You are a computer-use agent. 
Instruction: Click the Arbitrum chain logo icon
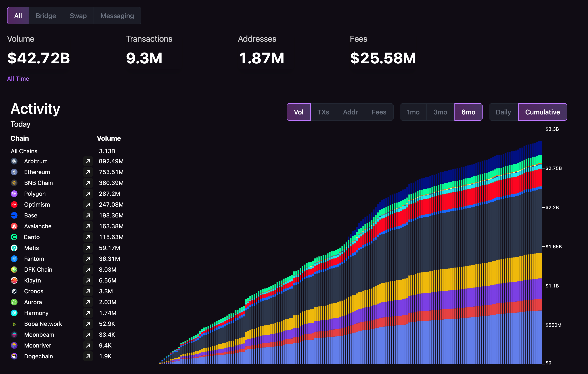coord(14,161)
